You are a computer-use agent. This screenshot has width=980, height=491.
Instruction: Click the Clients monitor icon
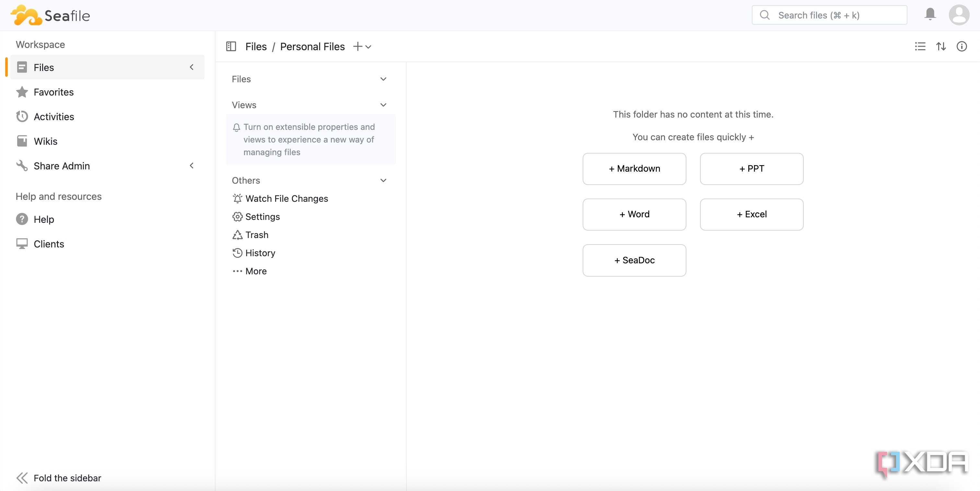pyautogui.click(x=22, y=244)
